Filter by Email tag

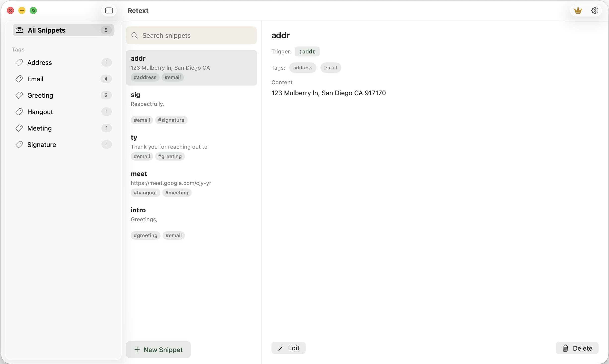[x=63, y=79]
